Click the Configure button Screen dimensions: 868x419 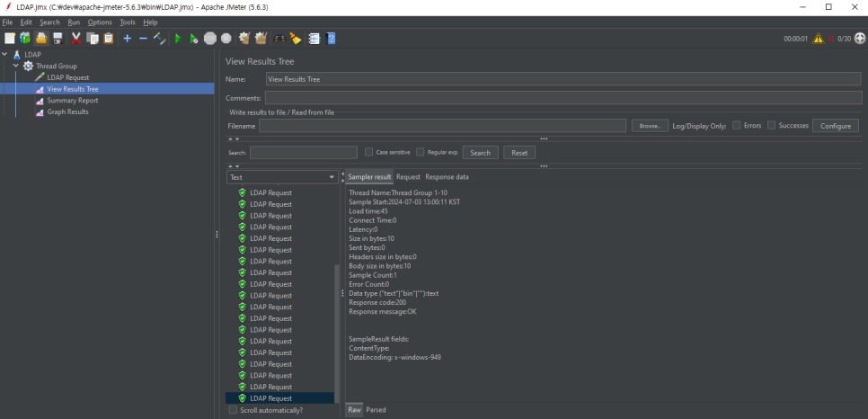tap(836, 126)
